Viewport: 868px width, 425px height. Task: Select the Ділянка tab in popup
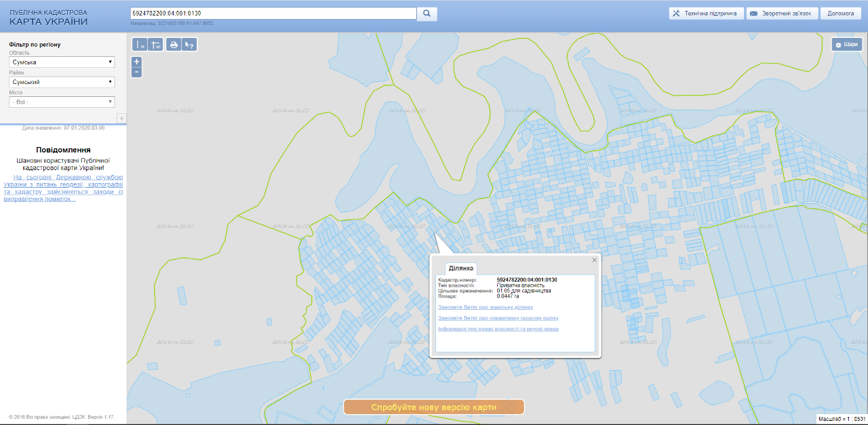[x=460, y=268]
